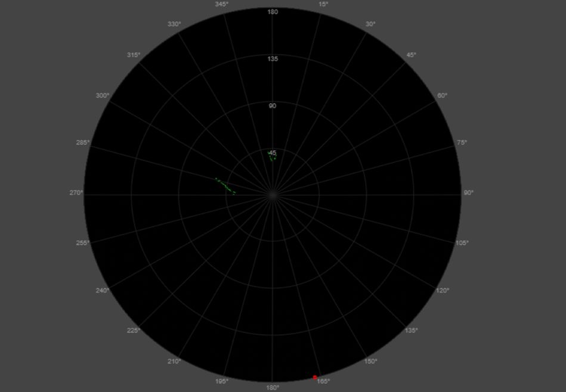566x392 pixels.
Task: Select the green trace near the 285° line
Action: [225, 186]
